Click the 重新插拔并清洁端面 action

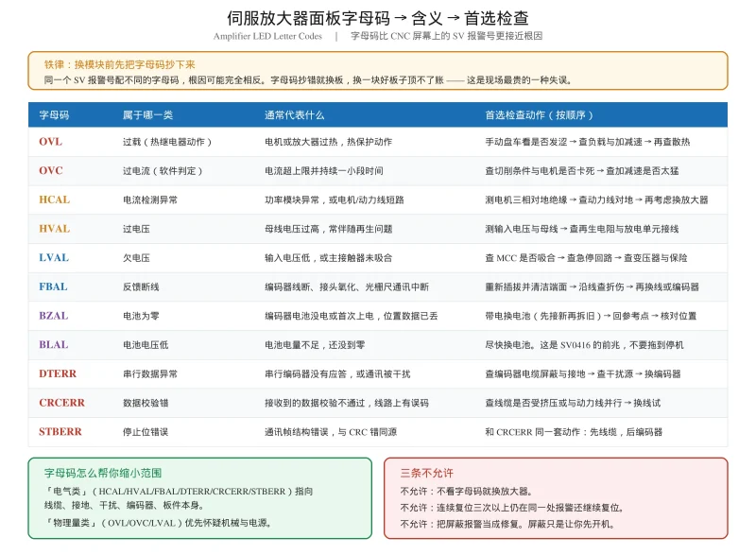593,286
